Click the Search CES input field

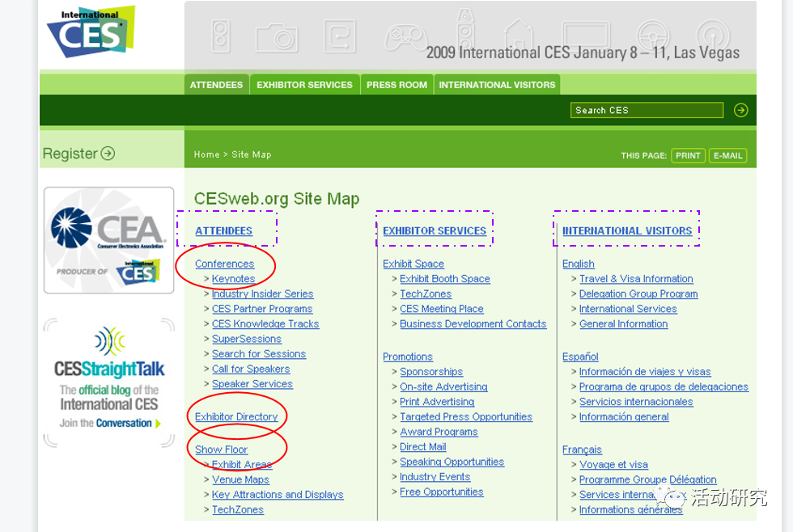pyautogui.click(x=647, y=110)
